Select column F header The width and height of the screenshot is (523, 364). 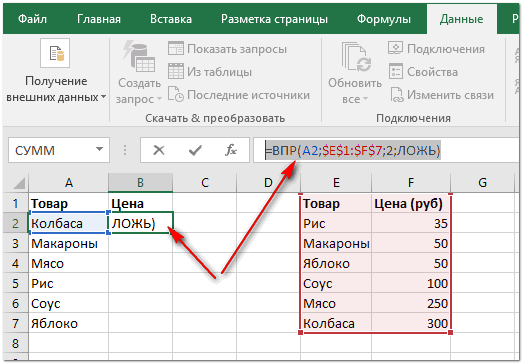pos(411,183)
